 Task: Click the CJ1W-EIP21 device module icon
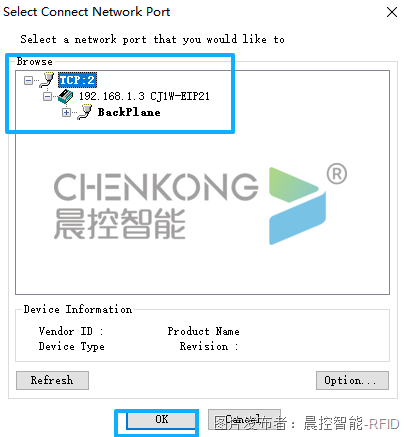point(65,96)
